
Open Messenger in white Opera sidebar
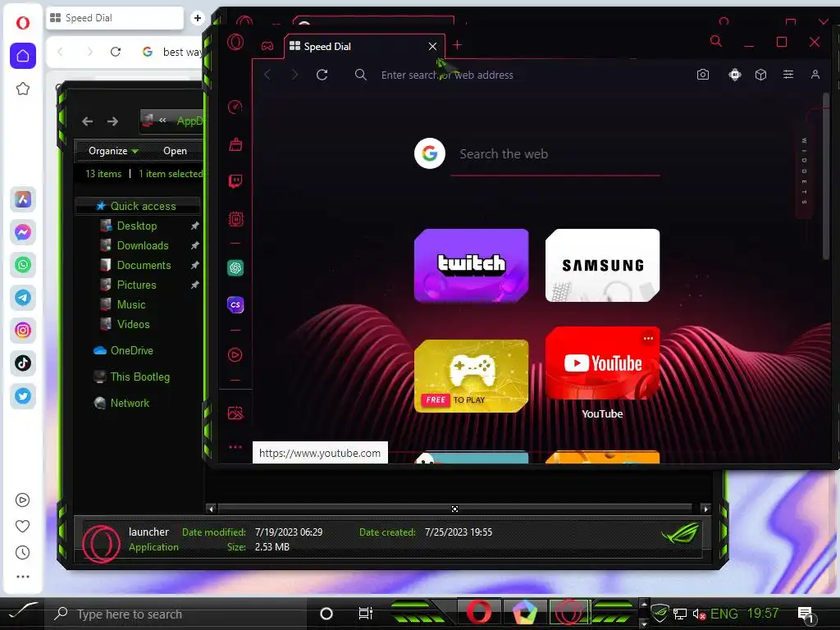point(23,232)
